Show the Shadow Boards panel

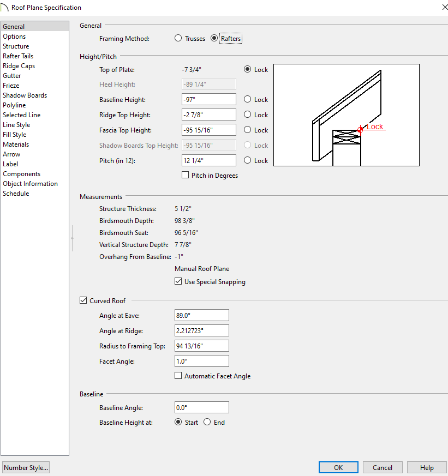coord(25,95)
